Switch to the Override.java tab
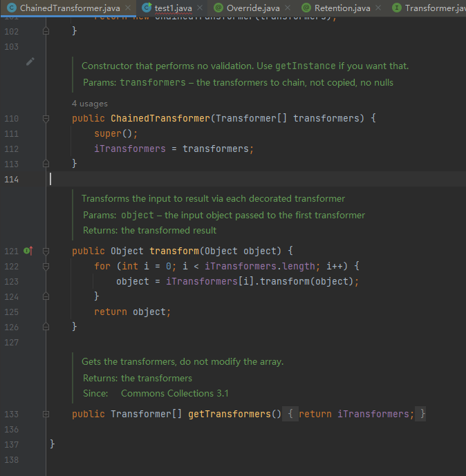Image resolution: width=466 pixels, height=476 pixels. click(252, 8)
